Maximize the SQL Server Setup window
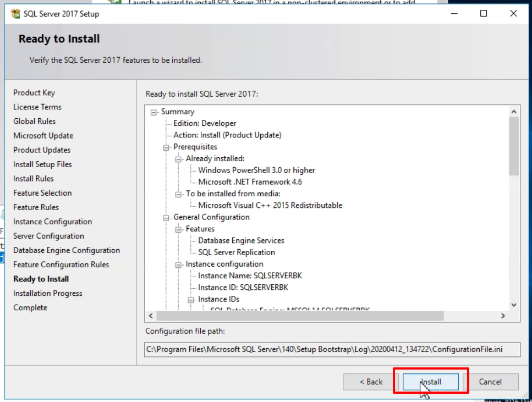 coord(484,14)
